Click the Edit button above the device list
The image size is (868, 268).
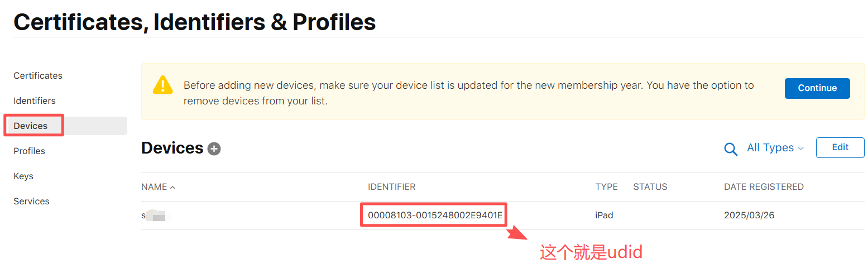coord(840,147)
